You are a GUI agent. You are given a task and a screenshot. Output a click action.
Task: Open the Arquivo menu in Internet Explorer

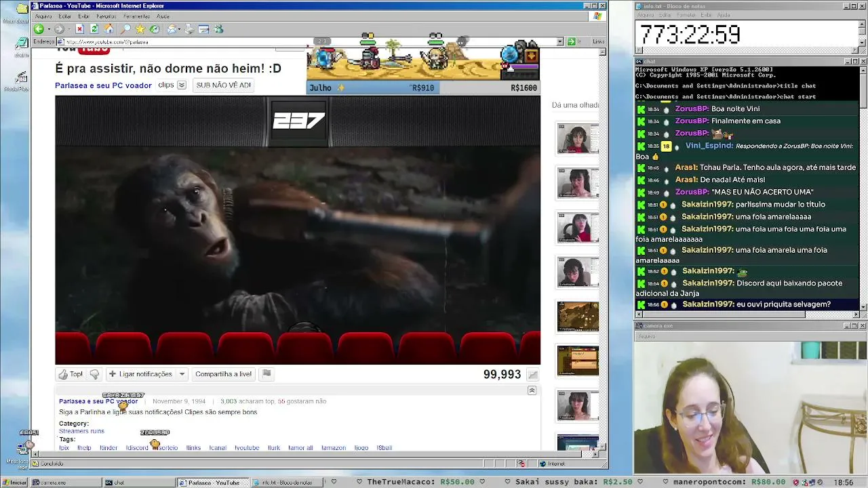pos(43,16)
